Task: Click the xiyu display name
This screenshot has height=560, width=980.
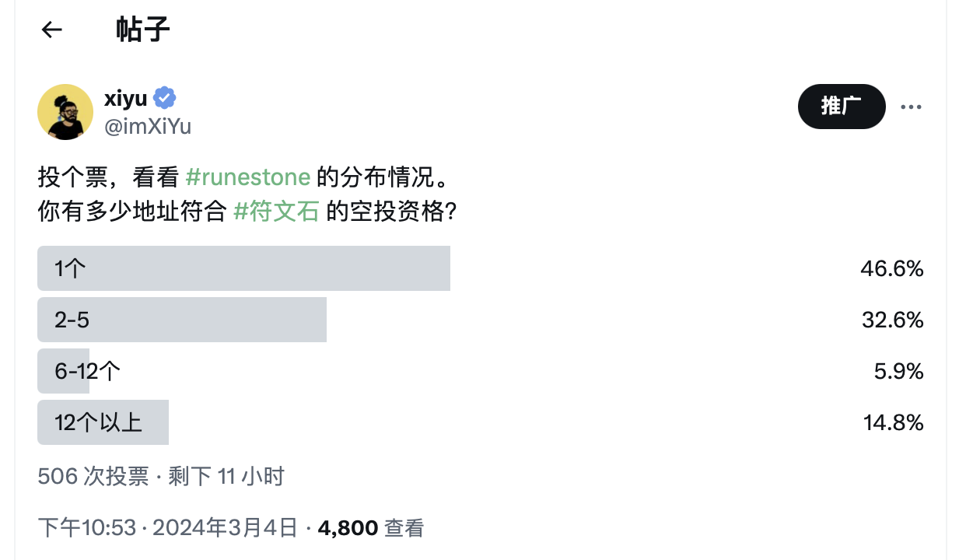Action: point(126,99)
